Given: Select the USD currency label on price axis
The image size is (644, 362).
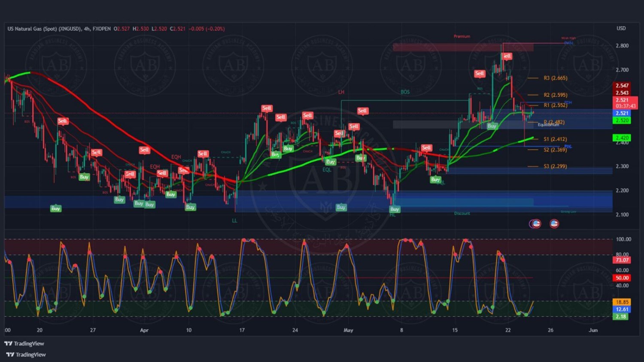Looking at the screenshot, I should coord(621,28).
